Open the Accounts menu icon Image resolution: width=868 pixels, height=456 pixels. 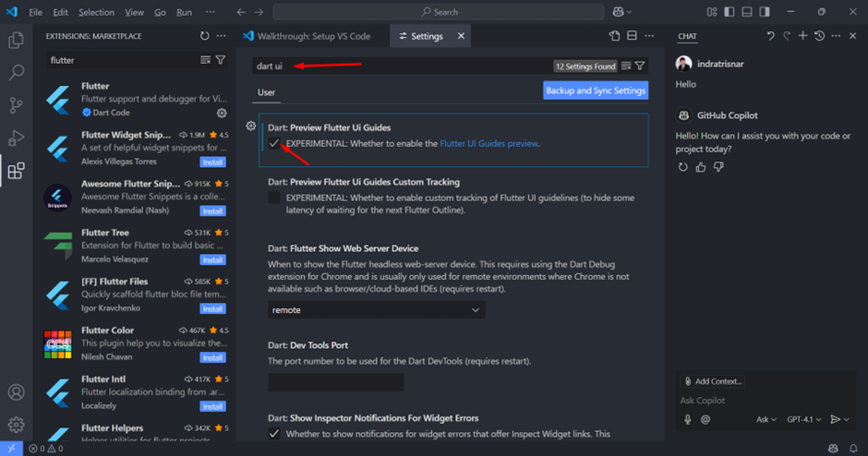coord(16,392)
